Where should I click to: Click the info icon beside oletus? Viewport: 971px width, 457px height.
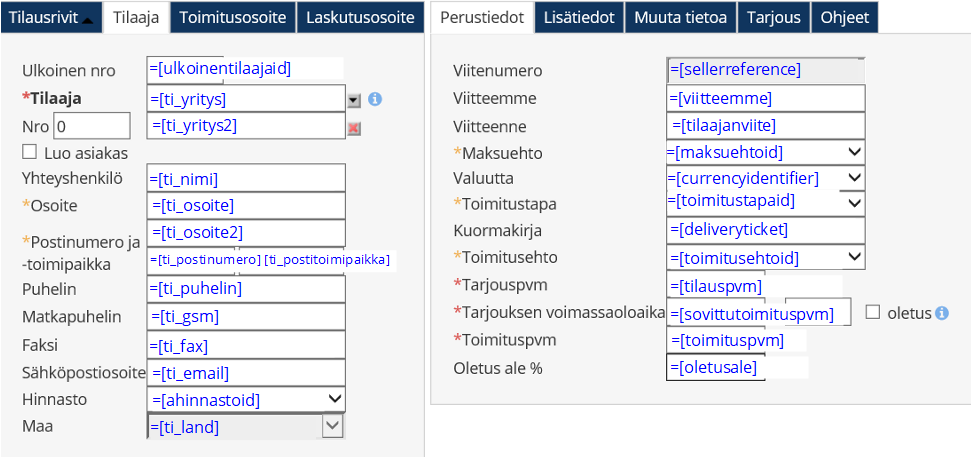click(x=941, y=313)
